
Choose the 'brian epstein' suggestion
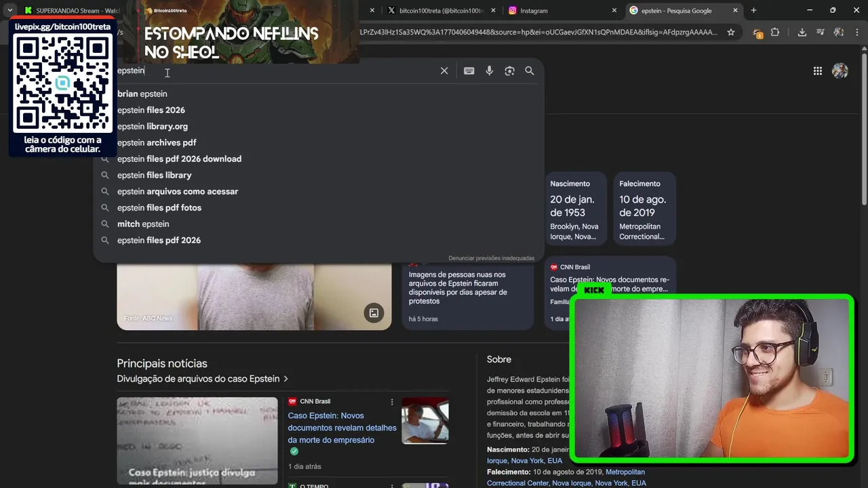tap(142, 94)
